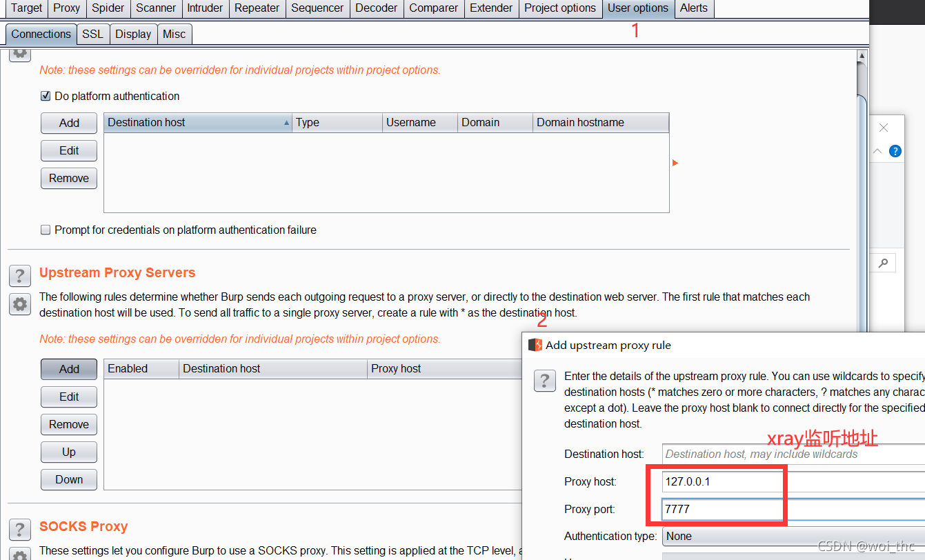Click Edit in platform authentication section
The height and width of the screenshot is (560, 925).
69,150
